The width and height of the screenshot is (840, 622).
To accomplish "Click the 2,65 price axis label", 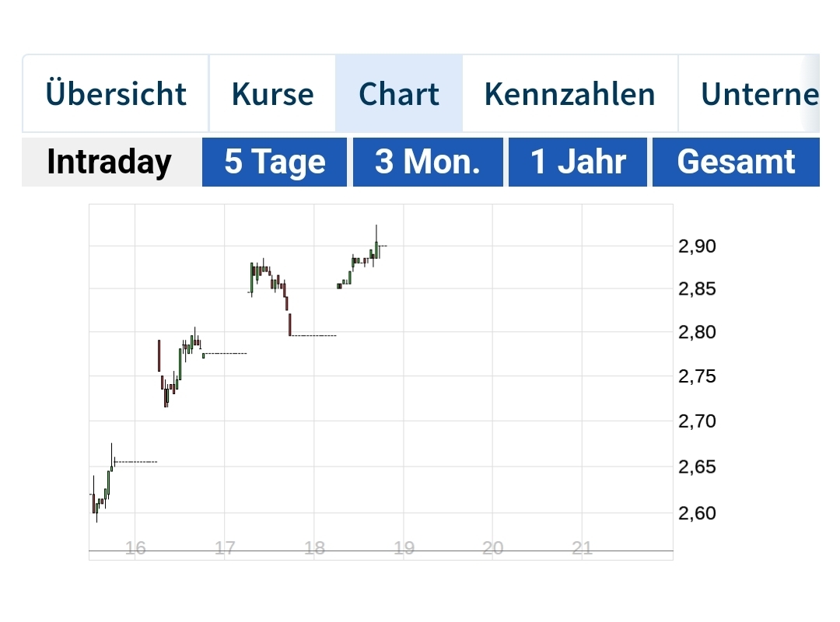I will coord(697,467).
